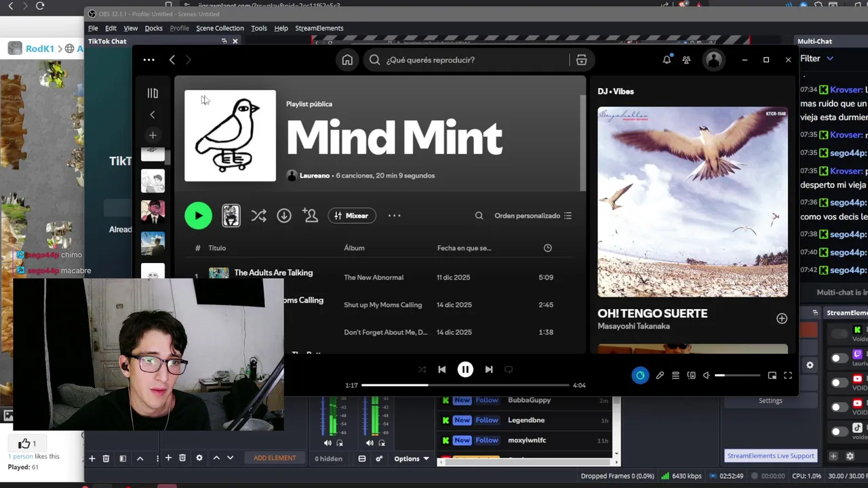Image resolution: width=868 pixels, height=488 pixels.
Task: Open the Spotify miniplayer
Action: pos(772,375)
